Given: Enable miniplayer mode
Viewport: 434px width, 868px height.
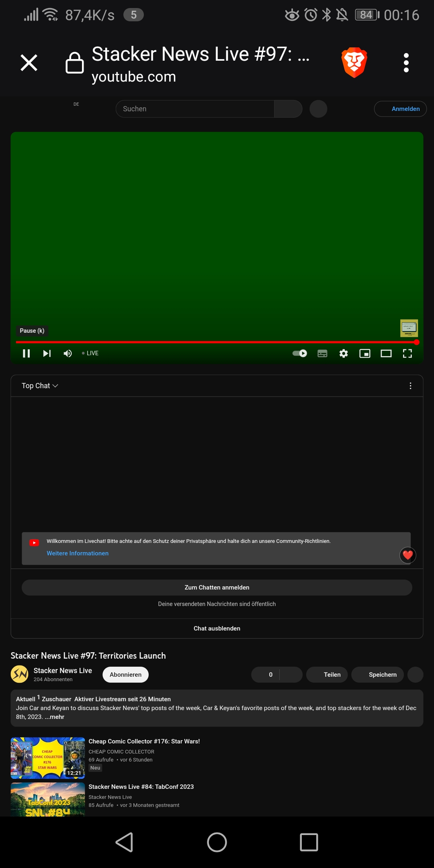Looking at the screenshot, I should coord(365,353).
